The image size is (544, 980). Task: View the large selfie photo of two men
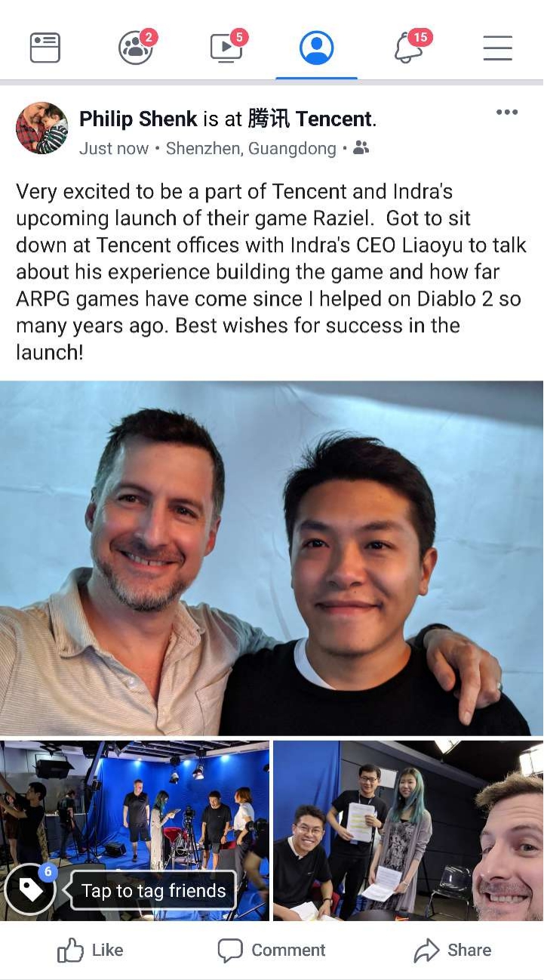coord(272,558)
